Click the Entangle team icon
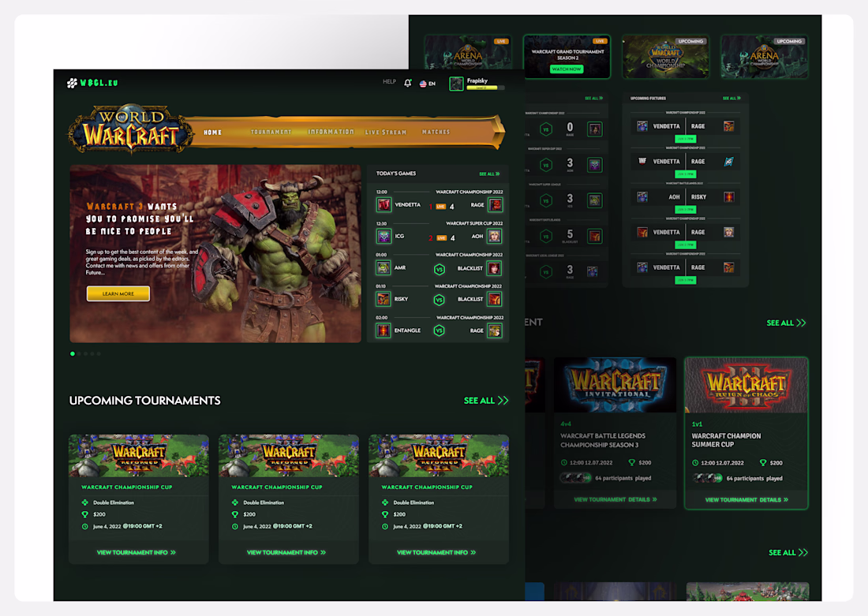The image size is (868, 616). coord(383,330)
